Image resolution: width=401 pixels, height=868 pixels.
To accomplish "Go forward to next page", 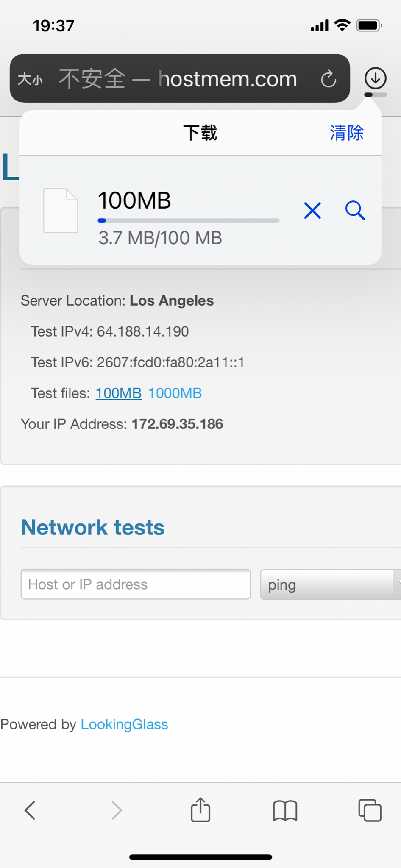I will click(117, 810).
